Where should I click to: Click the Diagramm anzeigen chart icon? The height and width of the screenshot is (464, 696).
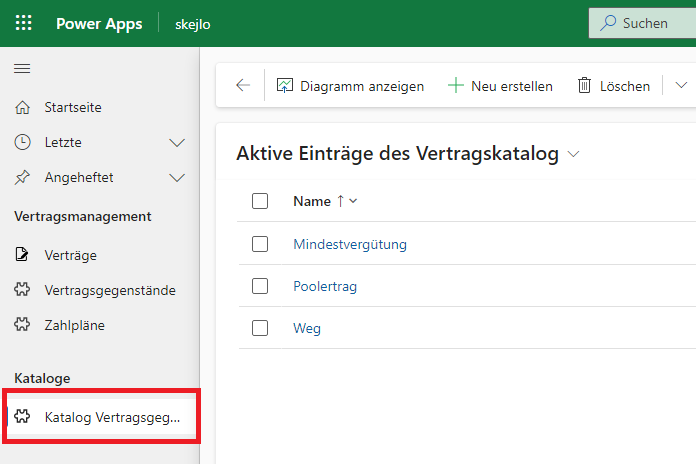coord(285,86)
